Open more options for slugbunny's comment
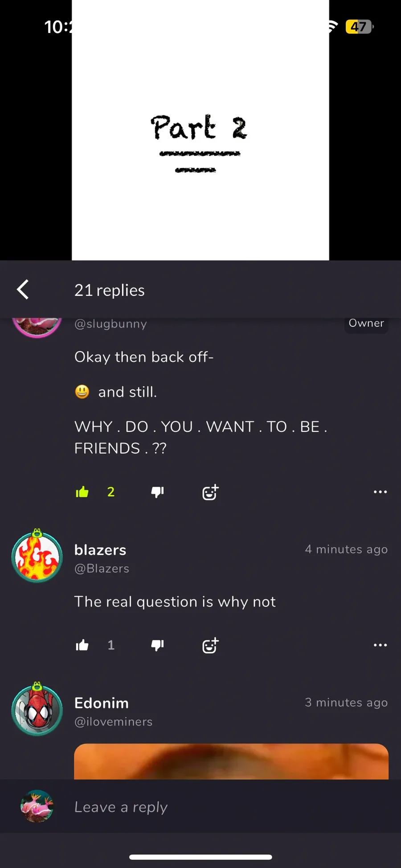This screenshot has width=401, height=868. 380,492
